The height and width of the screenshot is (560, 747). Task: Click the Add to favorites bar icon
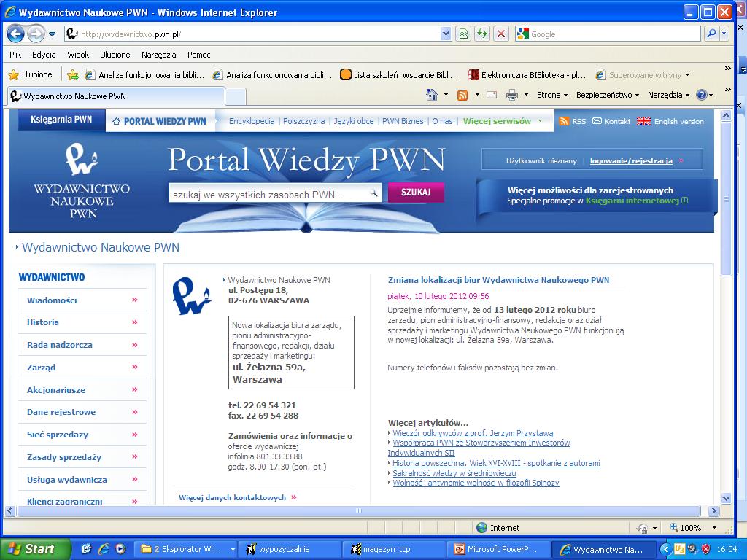(x=72, y=75)
